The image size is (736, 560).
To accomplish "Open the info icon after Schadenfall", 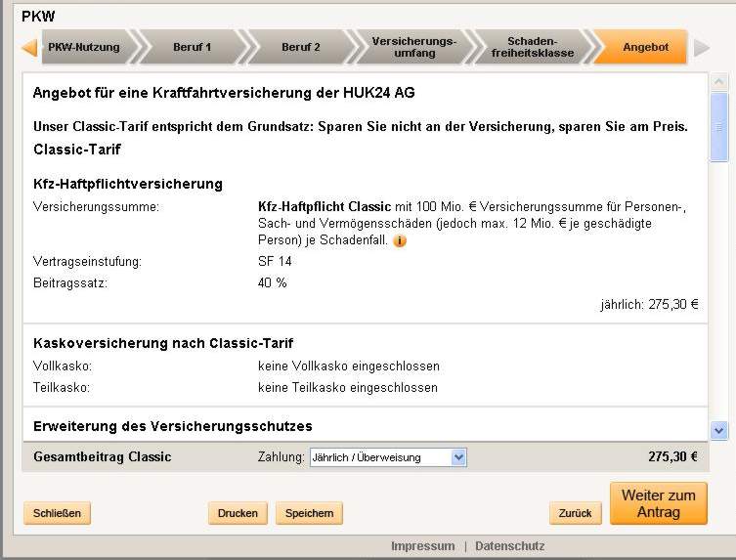I will pos(400,240).
